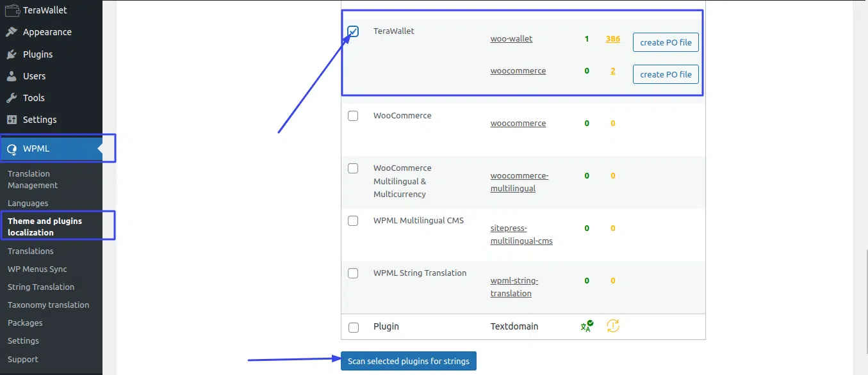
Task: Open woocommerce textdomain link under TeraWallet
Action: click(x=518, y=70)
